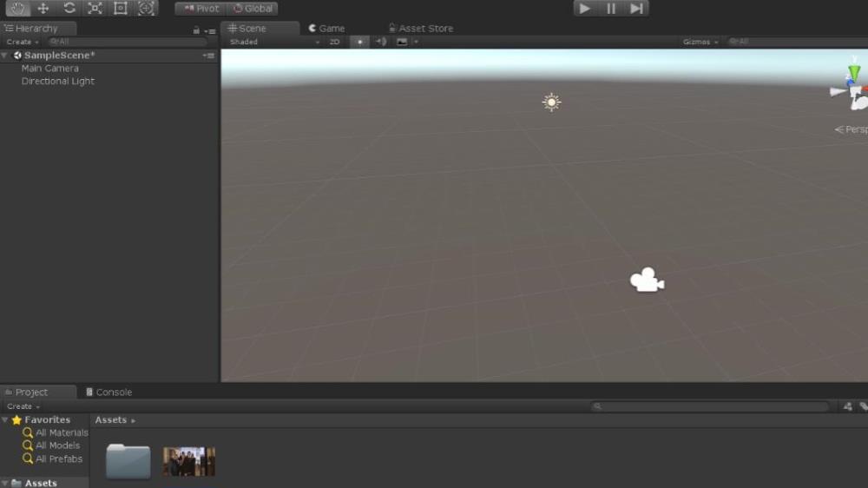The width and height of the screenshot is (868, 488).
Task: Toggle 2D scene view mode
Action: click(334, 42)
